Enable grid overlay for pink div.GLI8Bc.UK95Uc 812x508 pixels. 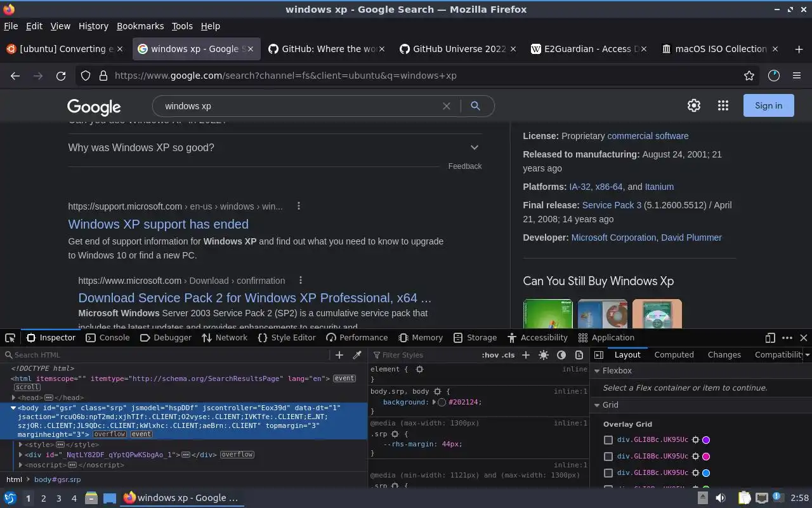point(608,456)
